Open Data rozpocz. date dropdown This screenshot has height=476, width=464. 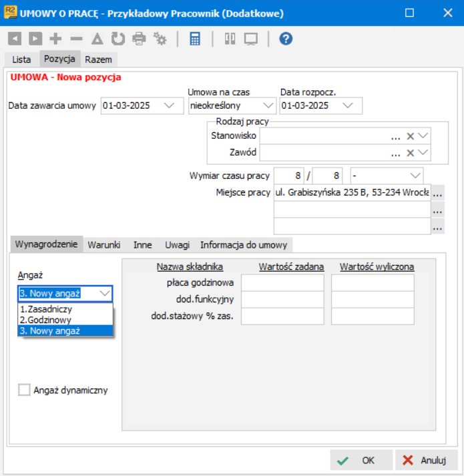pyautogui.click(x=348, y=105)
